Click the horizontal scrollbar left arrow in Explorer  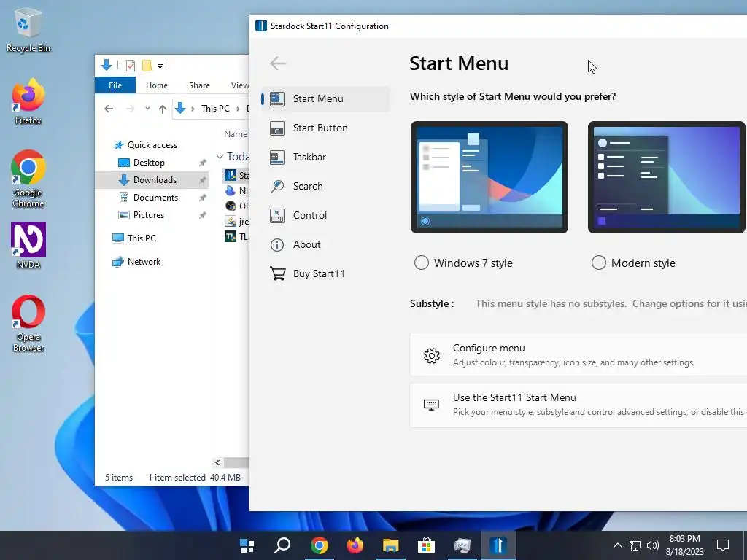point(217,462)
